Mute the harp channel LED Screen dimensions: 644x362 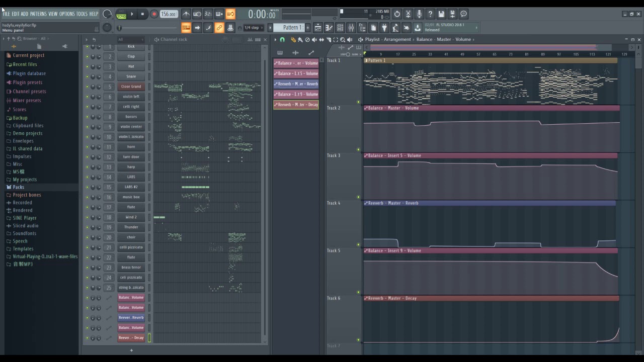[87, 167]
